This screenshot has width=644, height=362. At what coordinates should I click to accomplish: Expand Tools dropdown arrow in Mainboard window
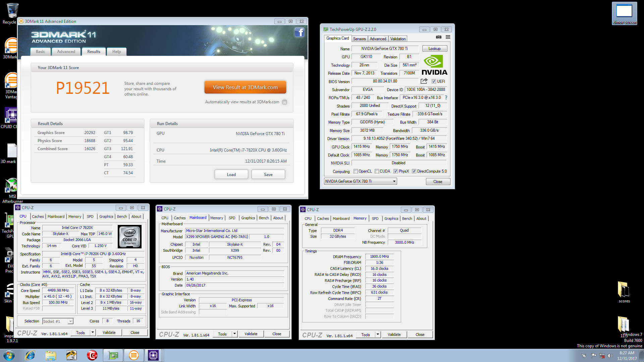point(234,334)
